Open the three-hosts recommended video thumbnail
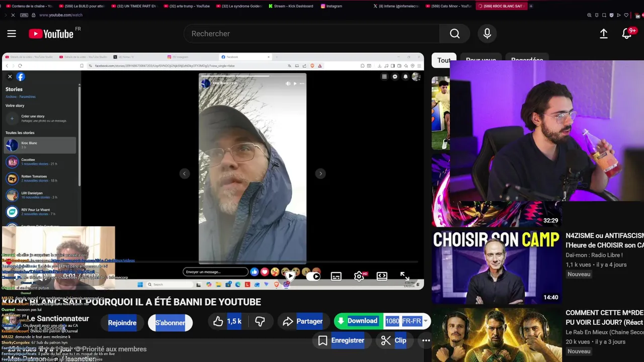This screenshot has height=362, width=644. tap(496, 335)
